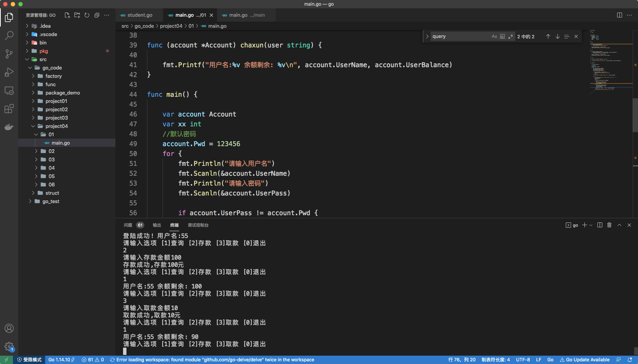Split the editor to the right
This screenshot has height=364, width=638.
tap(619, 15)
